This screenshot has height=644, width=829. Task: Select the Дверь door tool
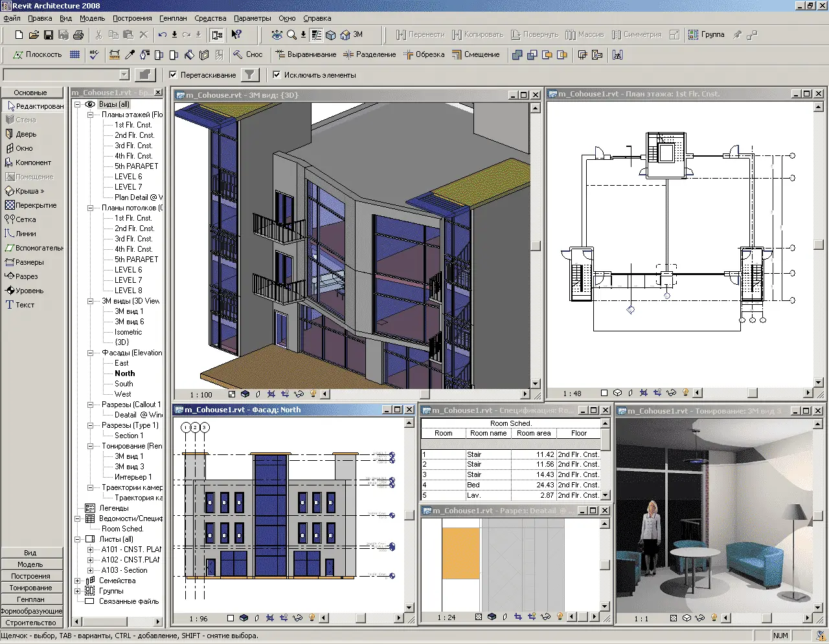21,134
